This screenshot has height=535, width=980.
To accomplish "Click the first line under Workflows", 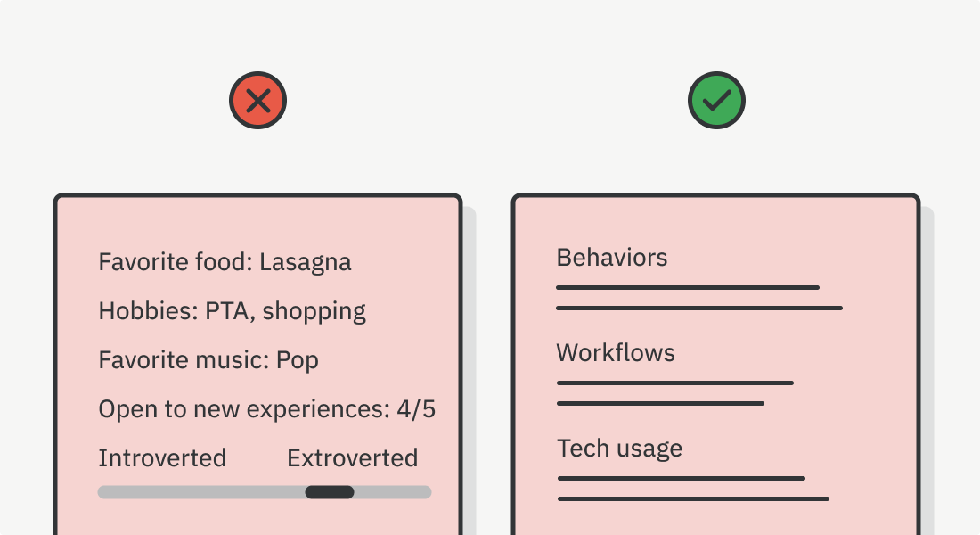I will (674, 383).
